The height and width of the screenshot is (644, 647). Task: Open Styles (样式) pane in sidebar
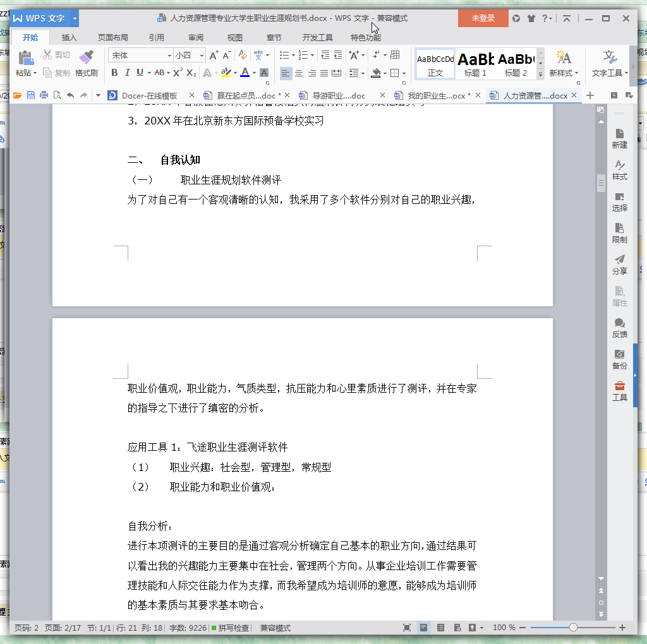click(x=619, y=170)
